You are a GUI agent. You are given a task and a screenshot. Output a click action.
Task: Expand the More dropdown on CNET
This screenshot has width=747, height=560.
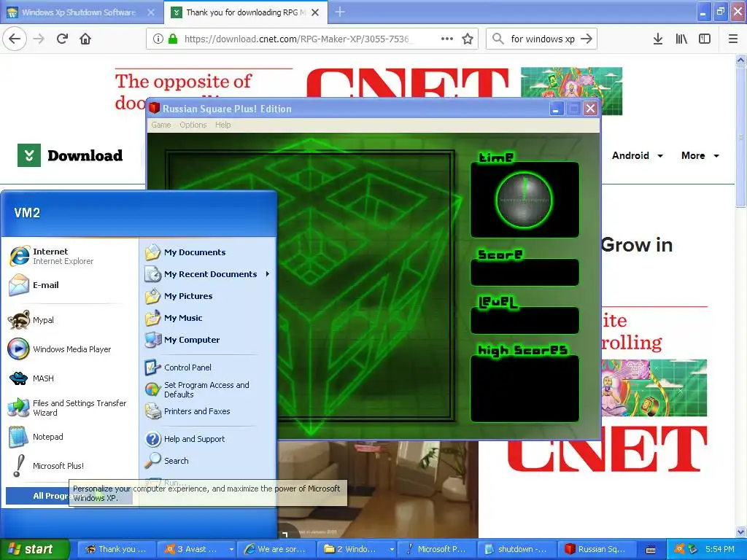[700, 156]
